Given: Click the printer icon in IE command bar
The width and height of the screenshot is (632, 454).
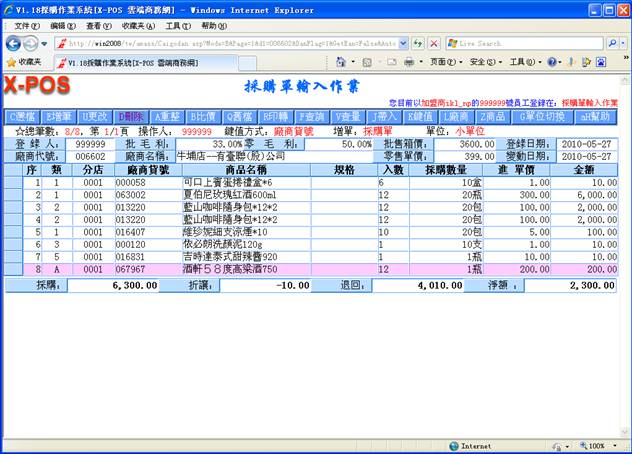Looking at the screenshot, I should (408, 62).
